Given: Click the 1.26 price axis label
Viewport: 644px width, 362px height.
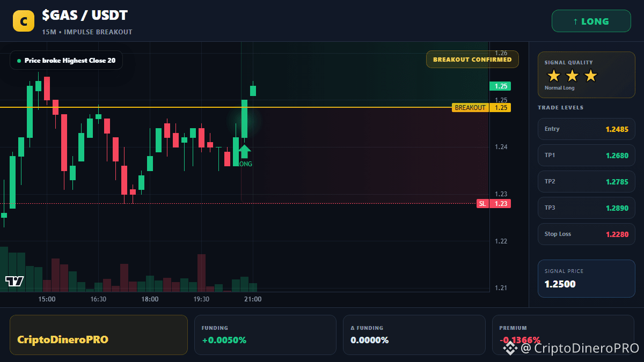Looking at the screenshot, I should 501,53.
